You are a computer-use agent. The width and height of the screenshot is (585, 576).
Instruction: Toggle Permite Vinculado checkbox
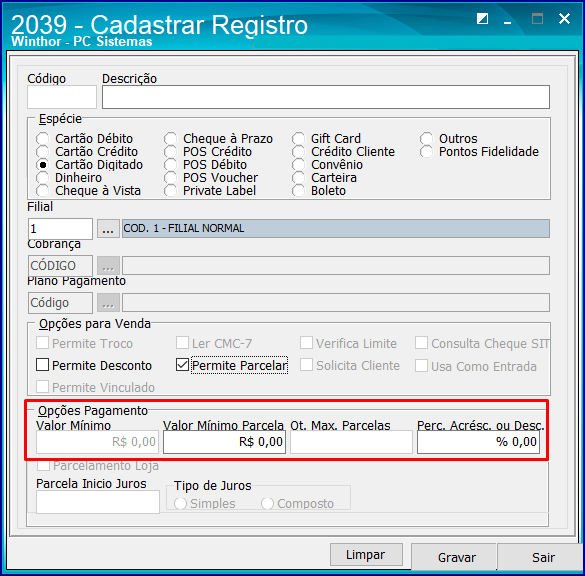click(x=42, y=386)
